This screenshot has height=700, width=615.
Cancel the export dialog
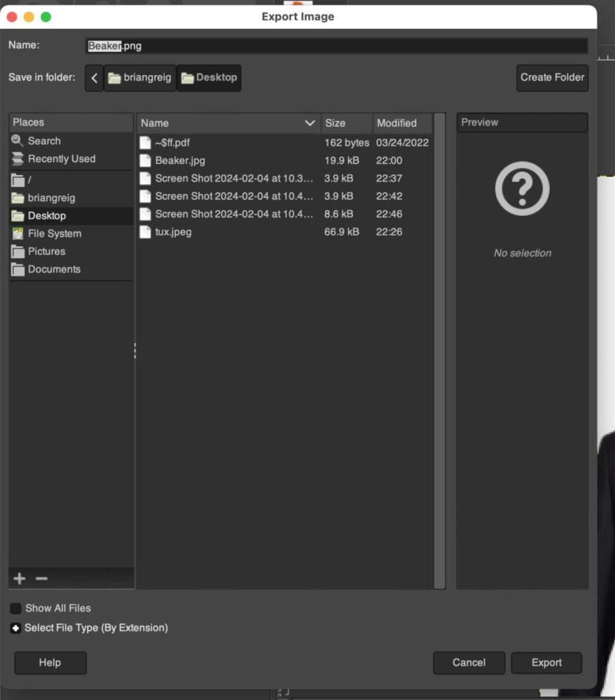pos(469,662)
